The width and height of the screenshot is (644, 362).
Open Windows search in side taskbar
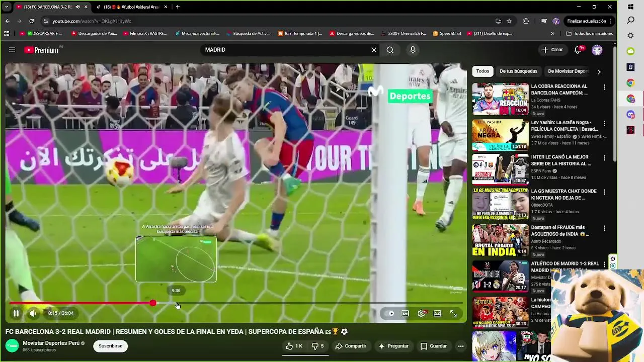point(630,21)
